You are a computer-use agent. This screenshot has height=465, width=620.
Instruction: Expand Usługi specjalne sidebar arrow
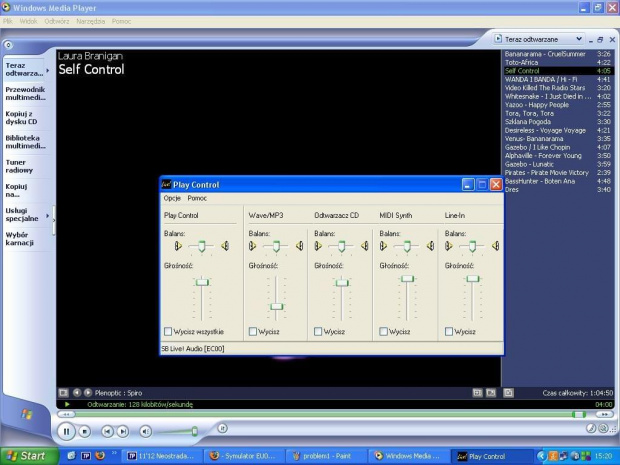click(48, 215)
